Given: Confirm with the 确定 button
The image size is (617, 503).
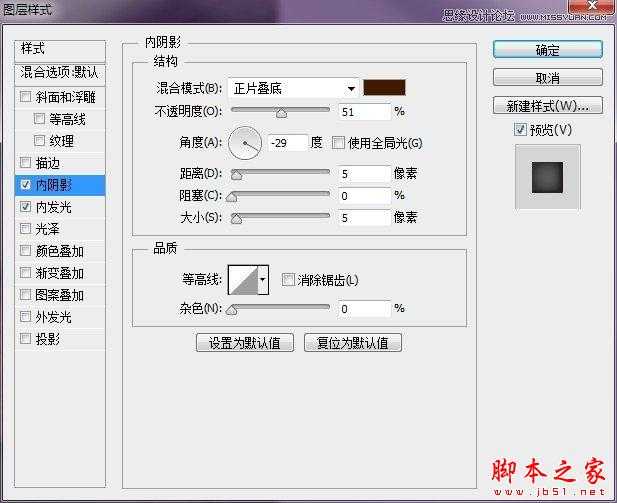Looking at the screenshot, I should pos(548,50).
